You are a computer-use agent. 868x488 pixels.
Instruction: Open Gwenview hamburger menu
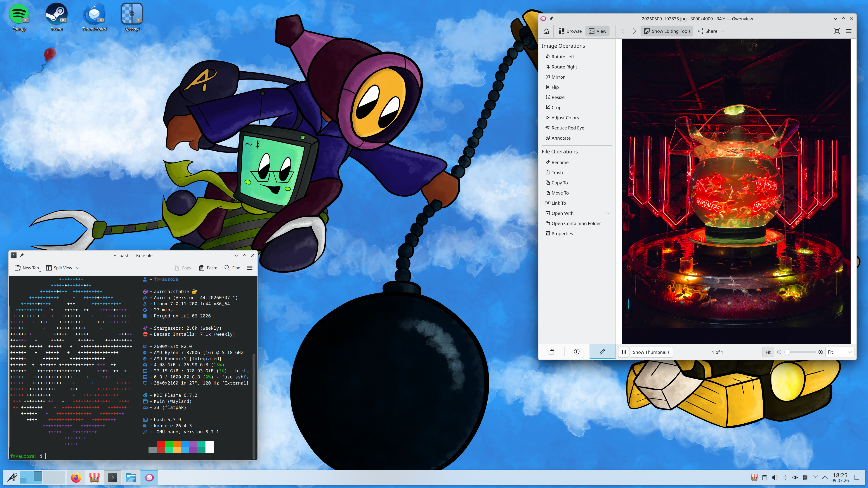click(x=849, y=31)
